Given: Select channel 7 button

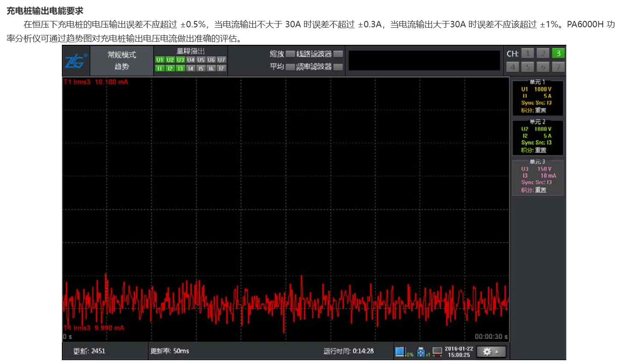Looking at the screenshot, I should (558, 67).
